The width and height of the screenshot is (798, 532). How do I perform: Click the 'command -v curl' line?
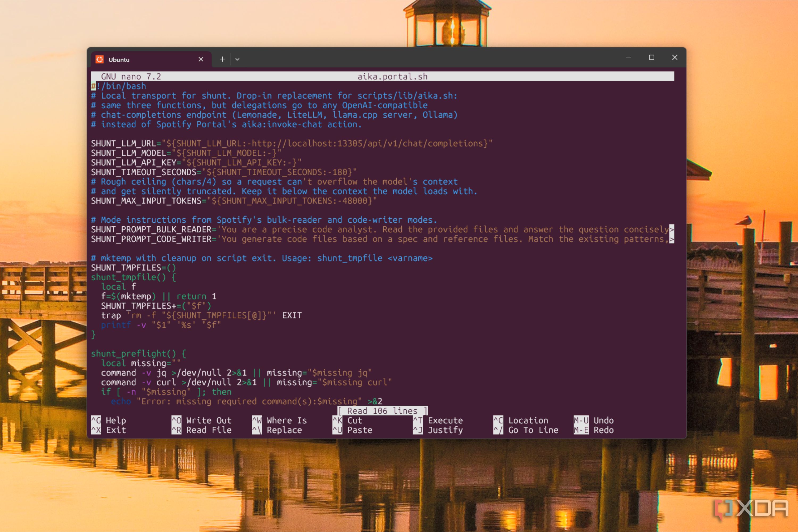246,382
